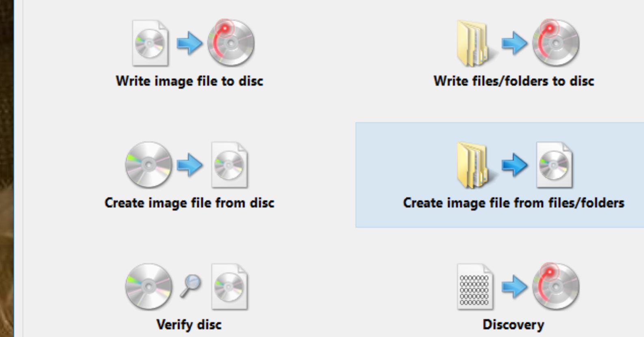Click the Create image file from files/folders text
The image size is (644, 337).
(514, 203)
